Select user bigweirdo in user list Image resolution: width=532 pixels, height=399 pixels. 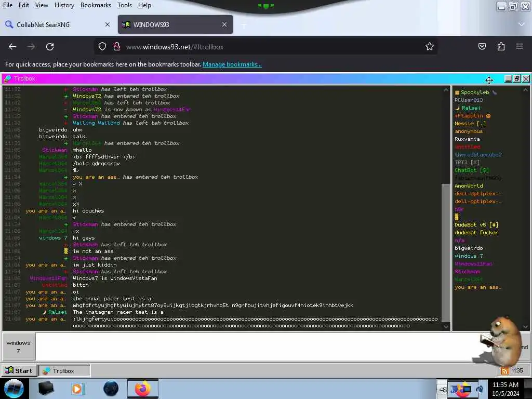pos(469,248)
